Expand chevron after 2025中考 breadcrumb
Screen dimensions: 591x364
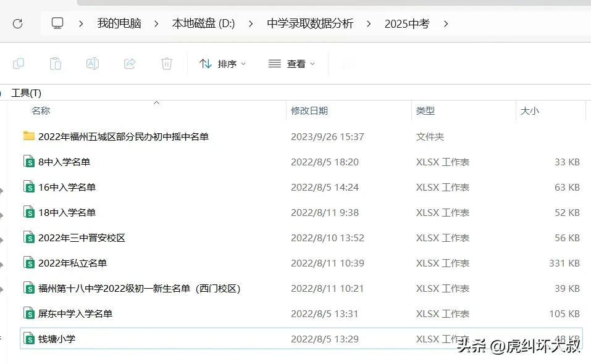[x=446, y=23]
